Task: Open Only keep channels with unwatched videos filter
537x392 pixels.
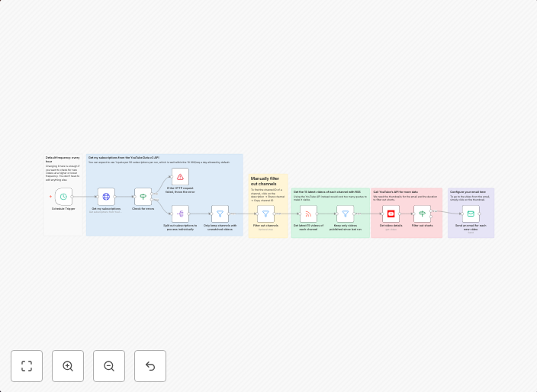Action: [x=220, y=214]
